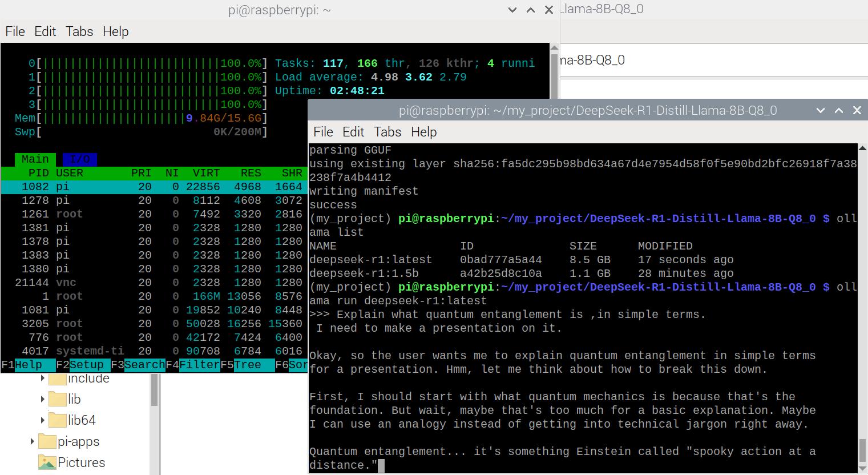Close the DeepSeek project terminal window
Screen dimensions: 868x475
click(857, 111)
